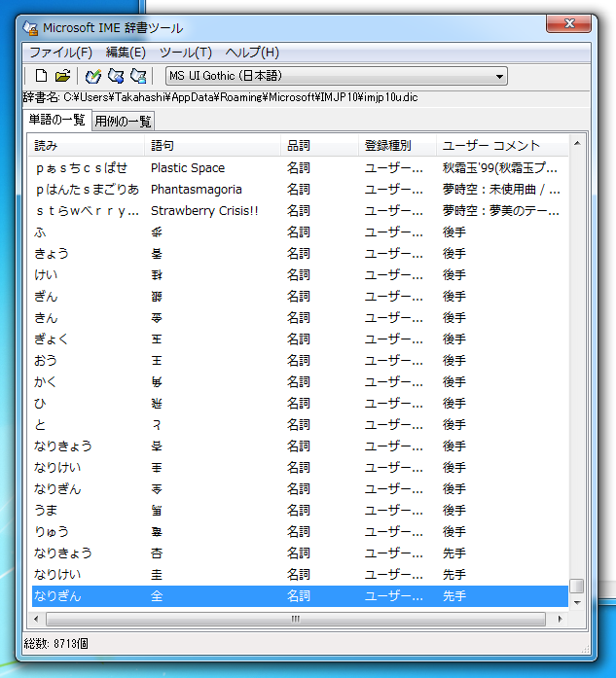Viewport: 616px width, 678px height.
Task: Click the highlighted なりぎん 全 row
Action: point(300,596)
